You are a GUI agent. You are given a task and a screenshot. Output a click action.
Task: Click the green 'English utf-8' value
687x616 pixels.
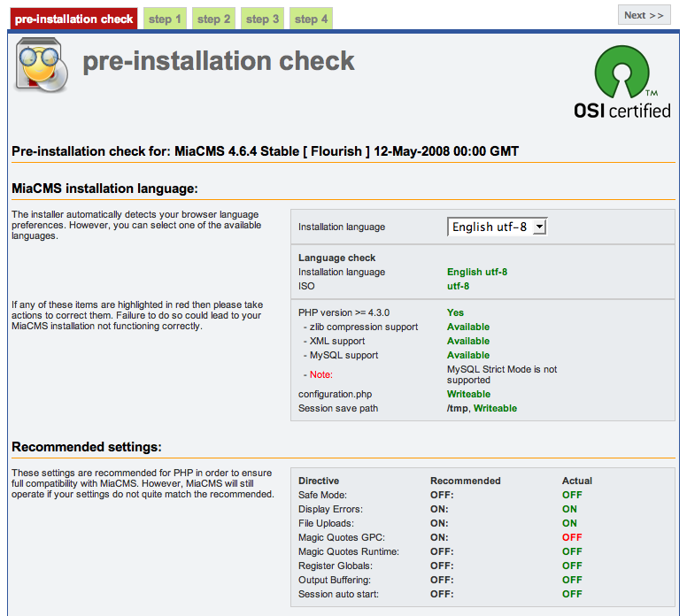pyautogui.click(x=477, y=272)
